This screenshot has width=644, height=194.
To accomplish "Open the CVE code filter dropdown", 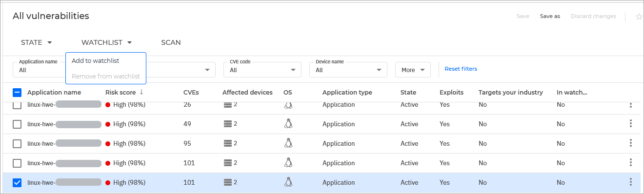I will [x=262, y=70].
